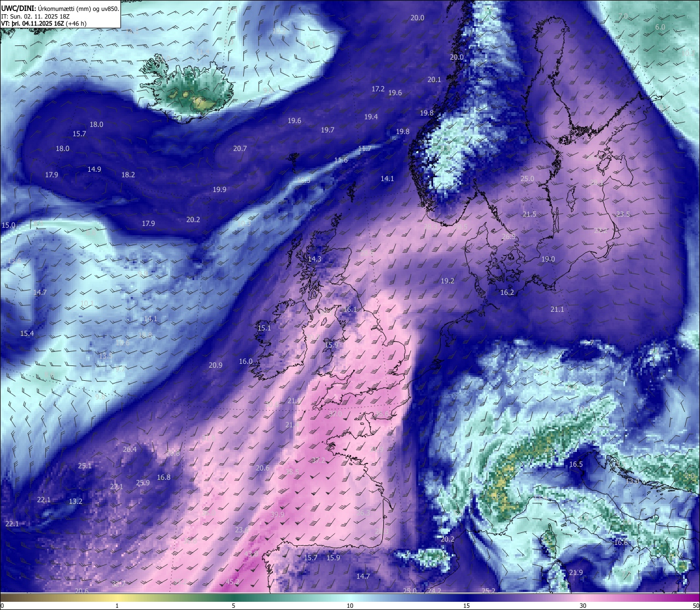The image size is (700, 610).
Task: Click the 11.7 value label
Action: tap(365, 148)
